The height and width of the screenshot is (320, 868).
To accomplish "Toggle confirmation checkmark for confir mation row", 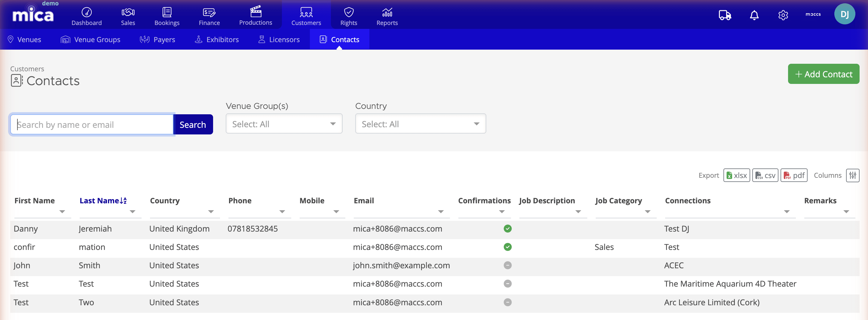I will coord(507,247).
